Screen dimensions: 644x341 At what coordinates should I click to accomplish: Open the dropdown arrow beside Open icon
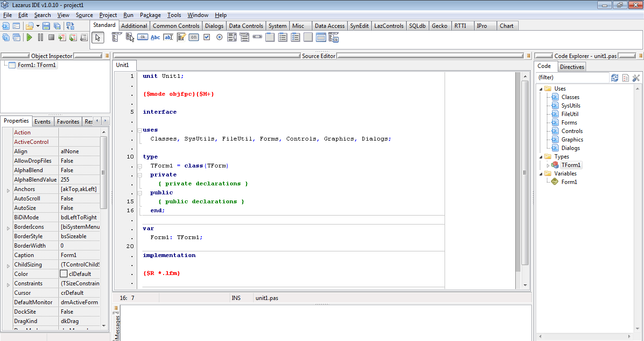[x=38, y=26]
